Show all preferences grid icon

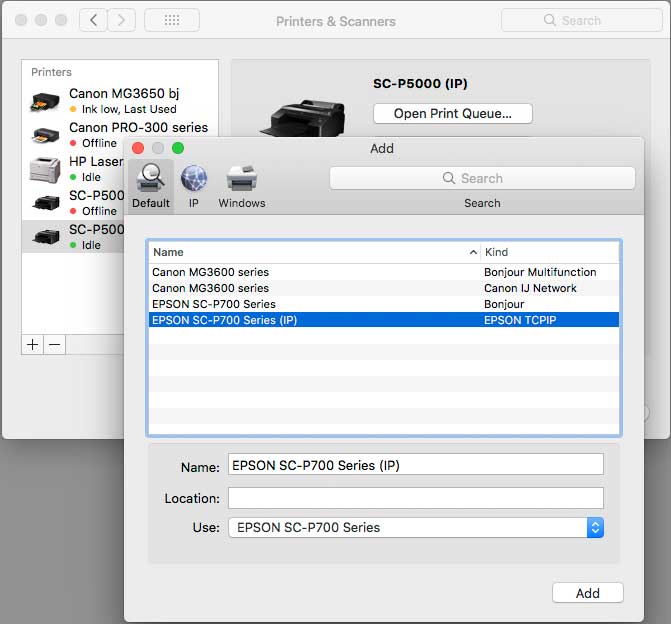[172, 20]
